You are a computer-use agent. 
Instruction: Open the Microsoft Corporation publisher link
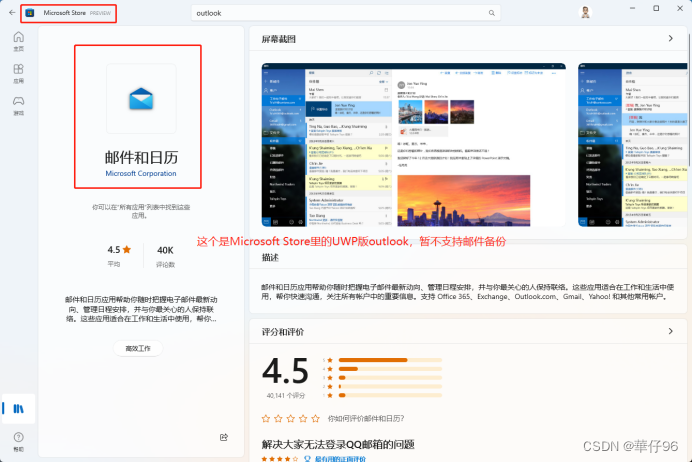tap(141, 173)
